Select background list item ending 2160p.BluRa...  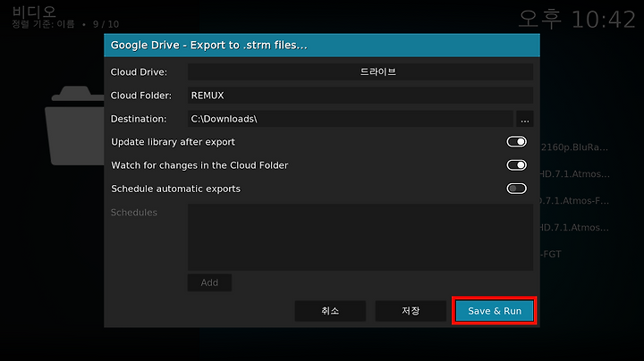(574, 147)
